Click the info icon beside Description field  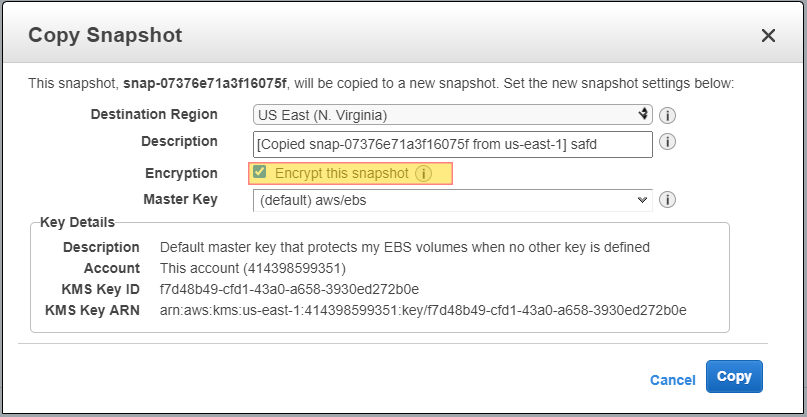pyautogui.click(x=667, y=142)
